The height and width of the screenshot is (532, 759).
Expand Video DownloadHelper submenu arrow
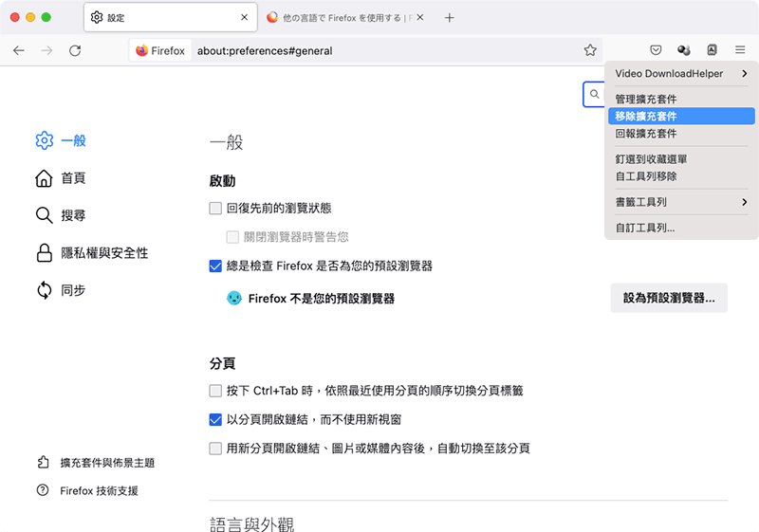(745, 74)
